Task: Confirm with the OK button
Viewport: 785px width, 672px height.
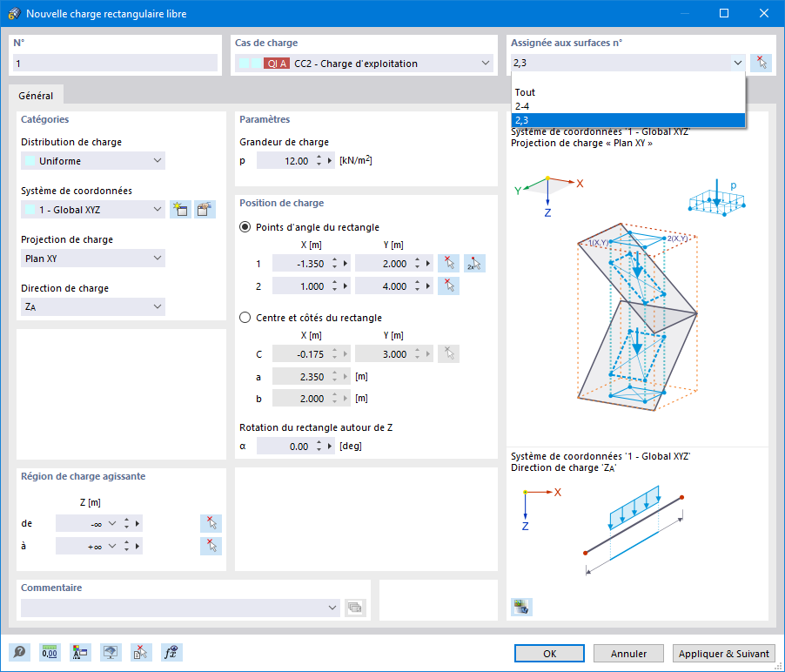Action: 549,654
